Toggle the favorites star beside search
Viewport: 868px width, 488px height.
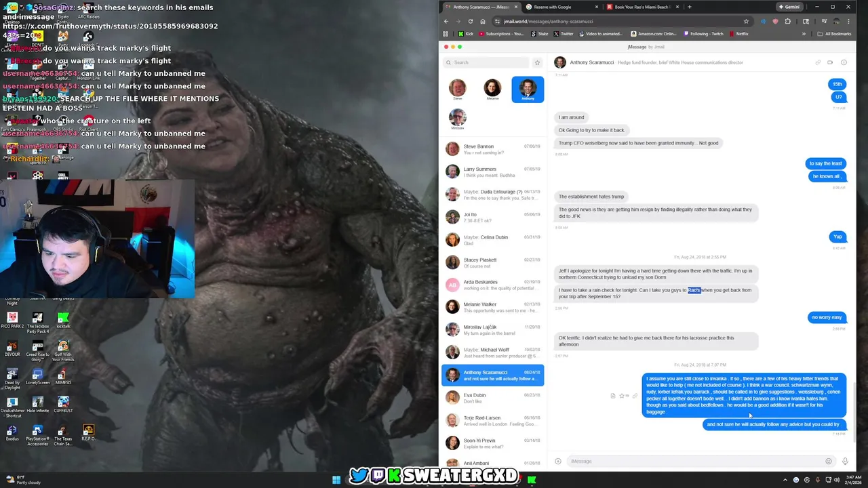537,62
